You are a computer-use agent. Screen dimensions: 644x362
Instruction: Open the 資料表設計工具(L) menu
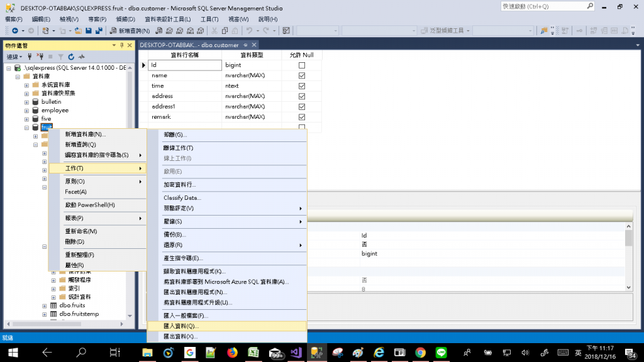(167, 19)
